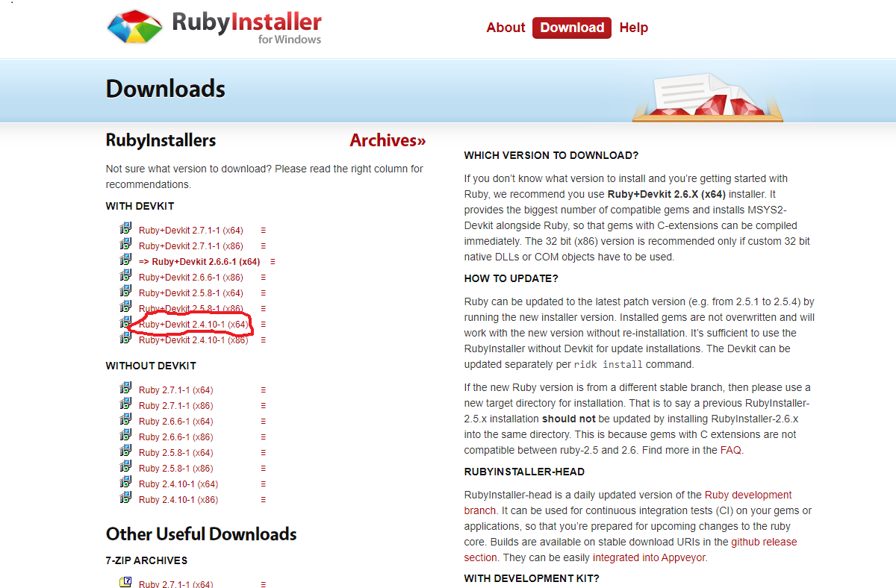Click the 'WITHOUT DEVKIT' subheading
The width and height of the screenshot is (896, 588).
coord(151,366)
